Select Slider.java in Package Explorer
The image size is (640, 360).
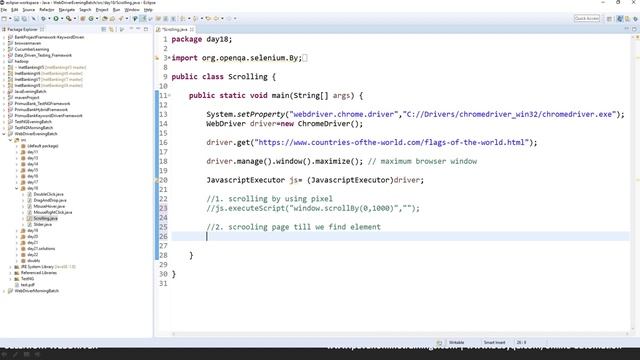(x=42, y=224)
